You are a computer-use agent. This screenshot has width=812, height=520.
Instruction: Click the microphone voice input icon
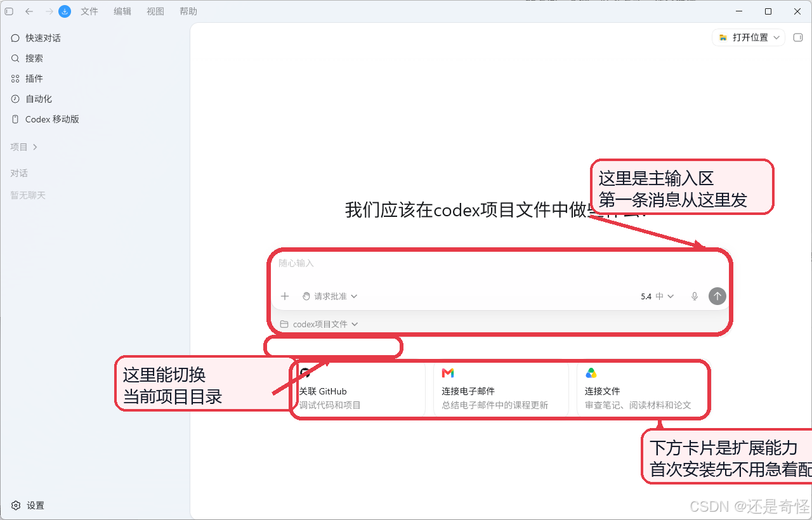(x=695, y=296)
